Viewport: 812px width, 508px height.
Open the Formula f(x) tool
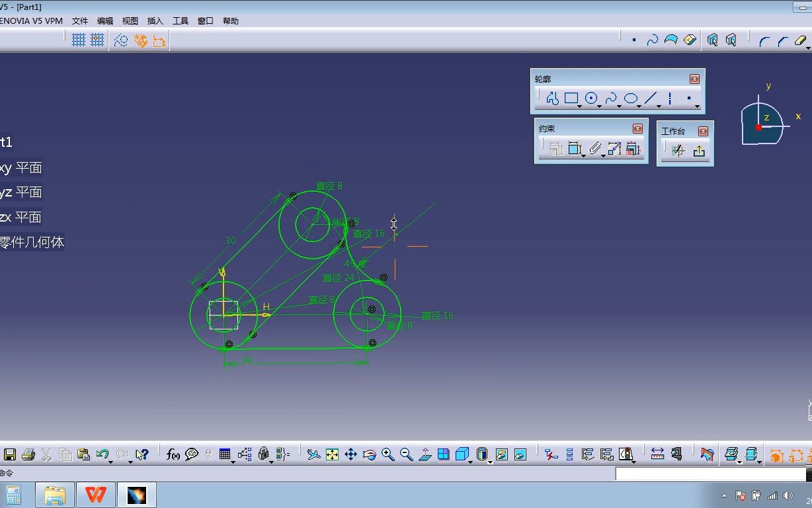173,454
